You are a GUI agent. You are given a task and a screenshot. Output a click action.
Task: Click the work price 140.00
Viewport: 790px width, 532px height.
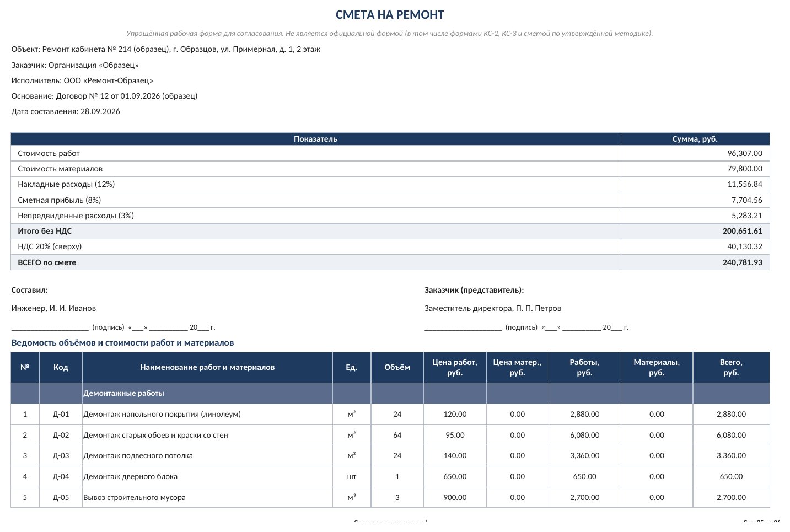click(455, 455)
